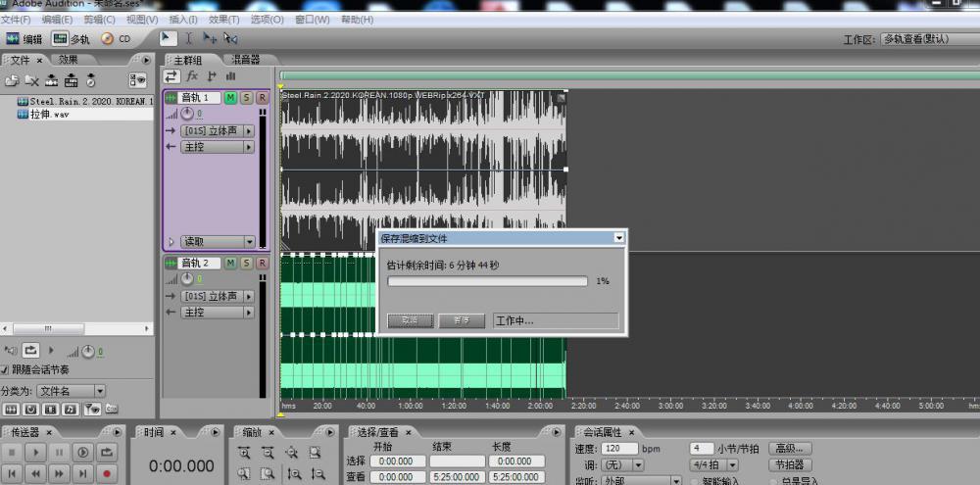
Task: Click Go to Beginning in Transport
Action: coord(12,474)
